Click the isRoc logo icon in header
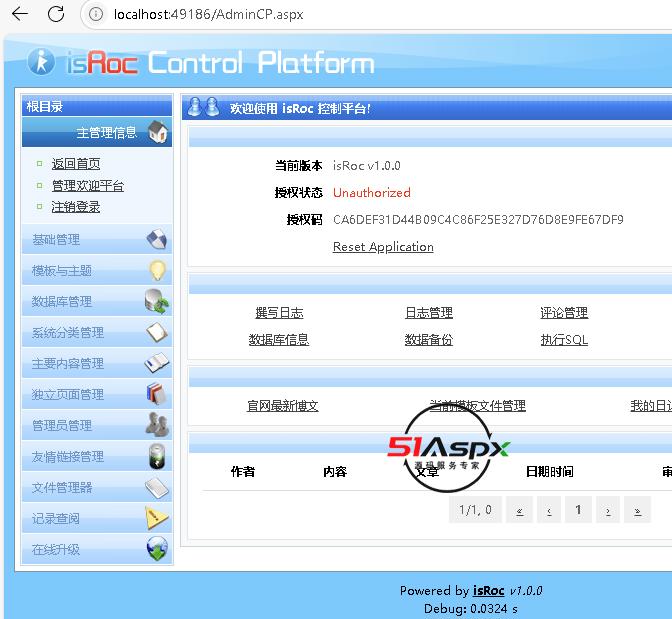672x619 pixels. (x=41, y=62)
